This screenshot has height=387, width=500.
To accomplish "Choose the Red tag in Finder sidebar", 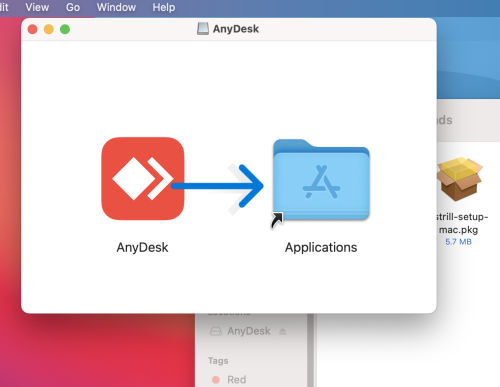I will click(x=229, y=379).
